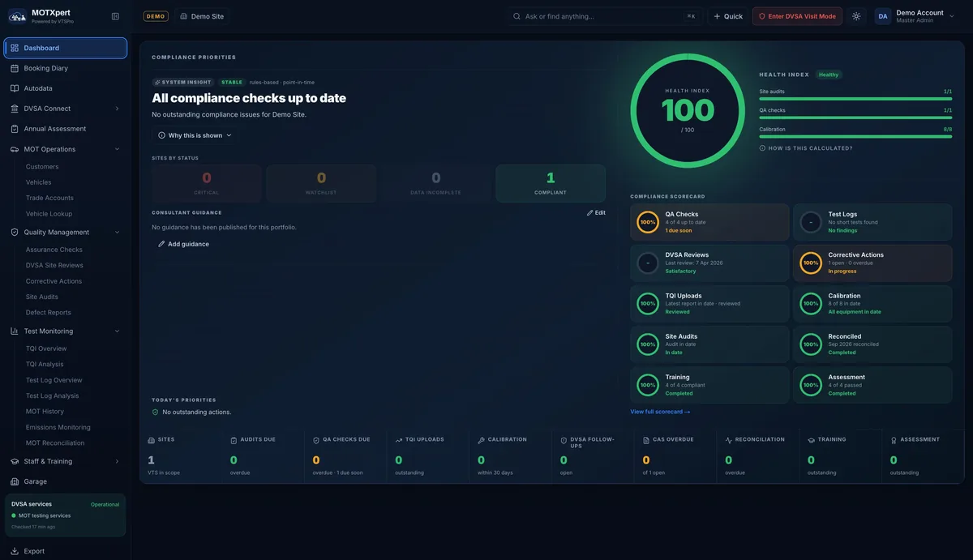Open Demo Site selector
The image size is (973, 560).
tap(202, 16)
